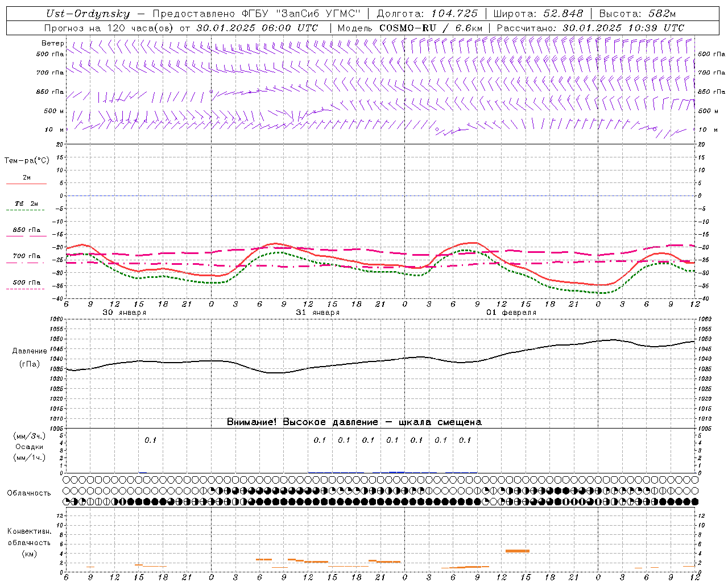Click the 'Осадки' precipitation label
The height and width of the screenshot is (582, 728).
click(30, 447)
